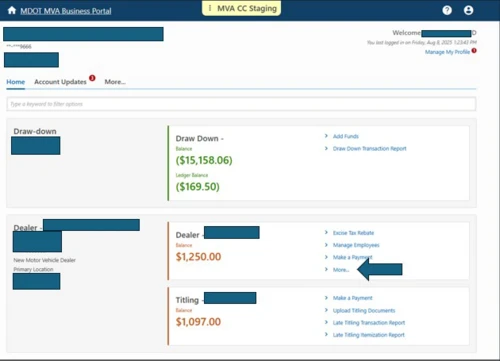Click notification badge on Account Updates
The width and height of the screenshot is (500, 361).
point(92,78)
